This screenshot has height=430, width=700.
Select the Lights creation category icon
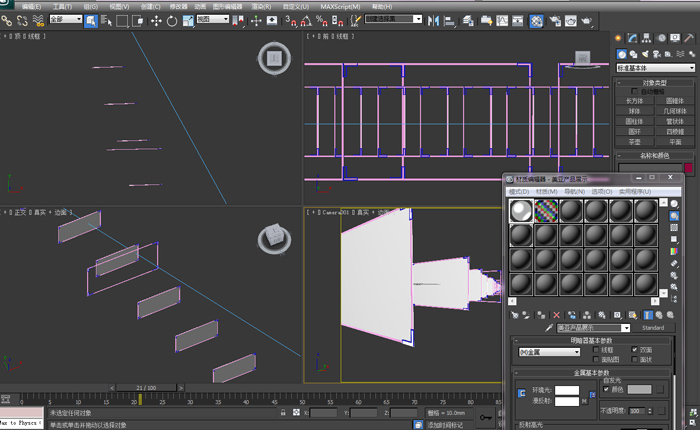(x=647, y=54)
